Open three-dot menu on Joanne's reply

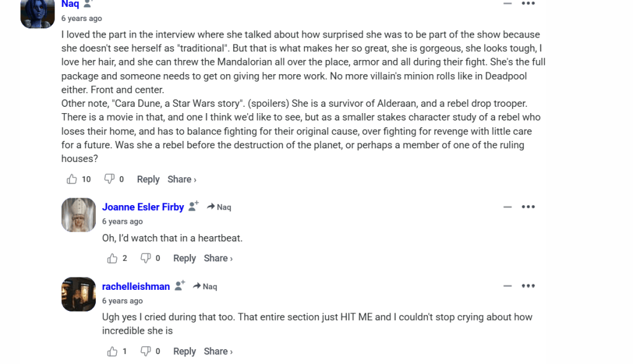click(528, 206)
